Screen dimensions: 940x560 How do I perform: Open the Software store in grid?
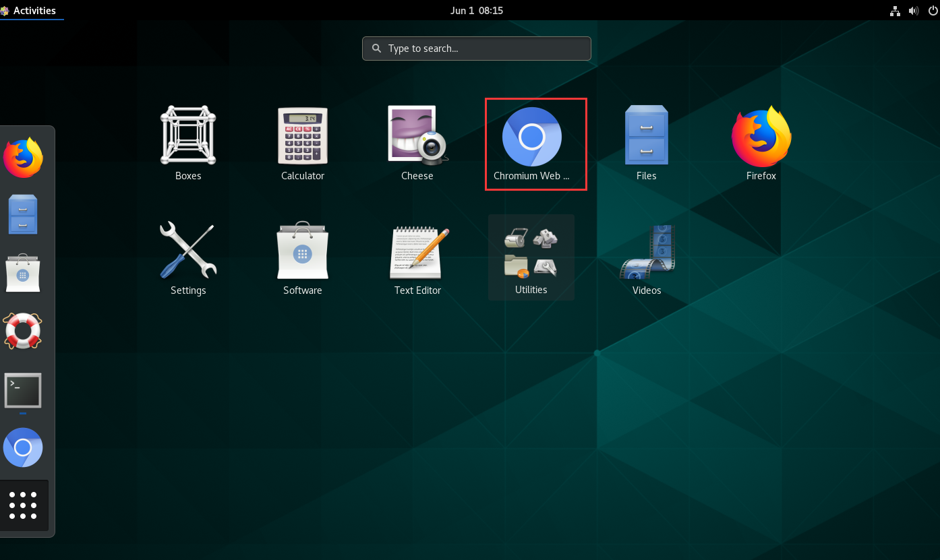pyautogui.click(x=303, y=258)
